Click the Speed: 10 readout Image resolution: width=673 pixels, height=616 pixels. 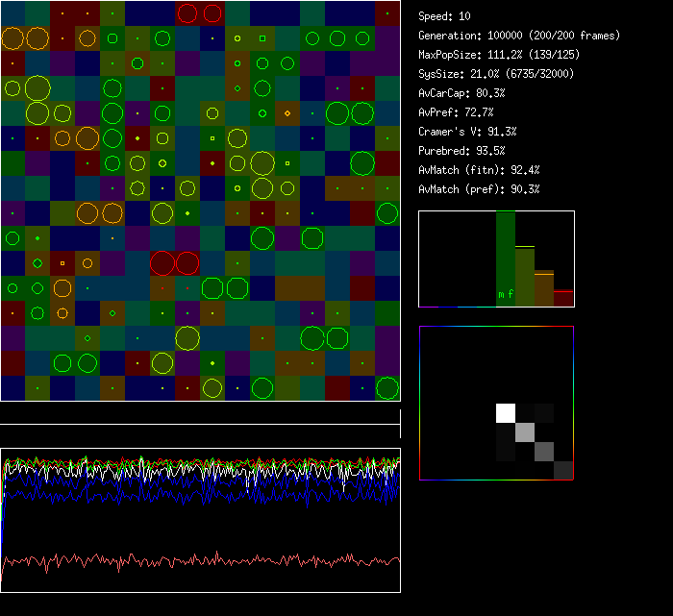pos(445,16)
